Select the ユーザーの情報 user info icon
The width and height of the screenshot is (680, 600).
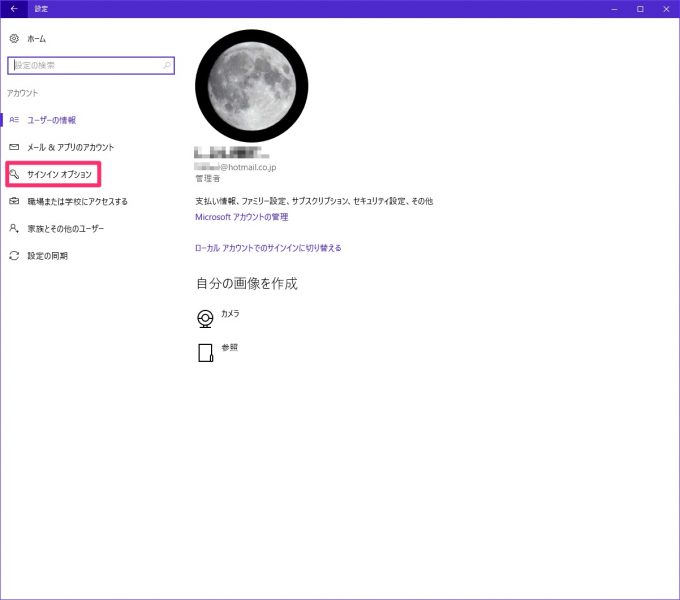pyautogui.click(x=14, y=120)
